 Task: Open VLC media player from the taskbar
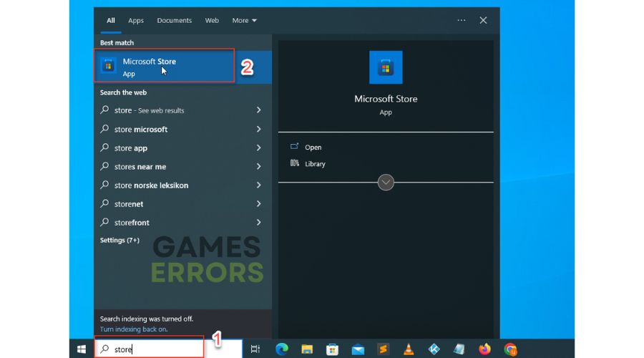409,349
